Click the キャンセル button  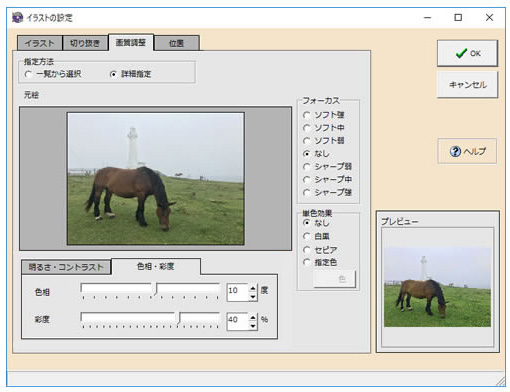(467, 85)
